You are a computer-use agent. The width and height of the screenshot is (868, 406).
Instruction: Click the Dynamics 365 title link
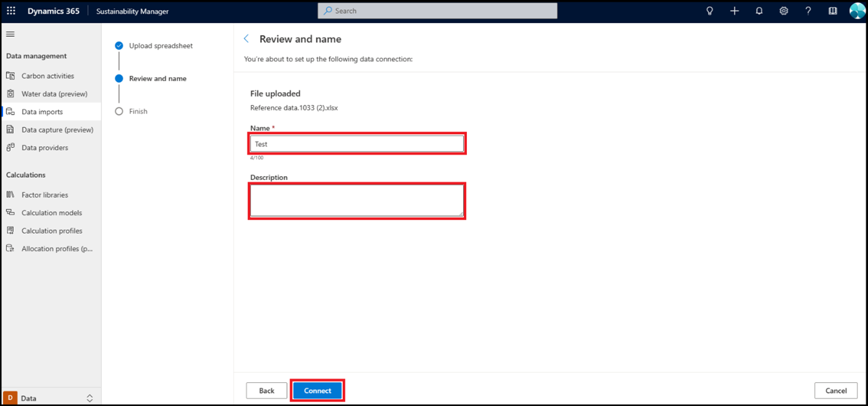tap(53, 11)
